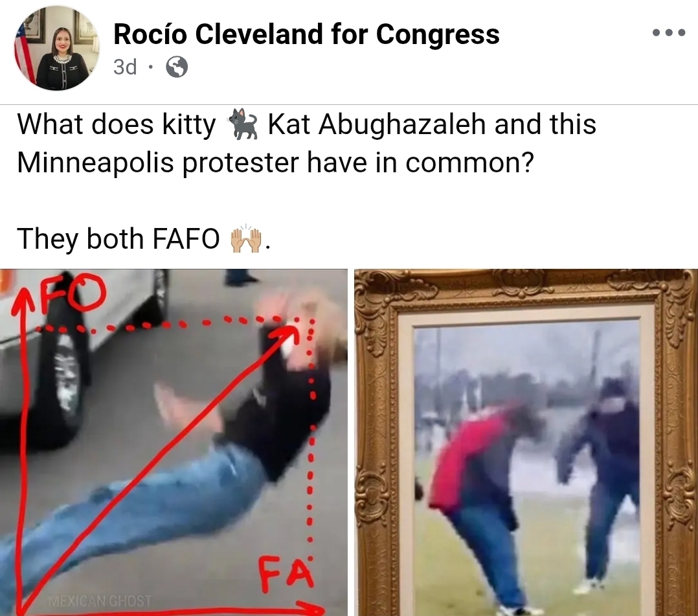Viewport: 698px width, 616px height.
Task: Open the left FAFO diagram photo
Action: click(174, 442)
